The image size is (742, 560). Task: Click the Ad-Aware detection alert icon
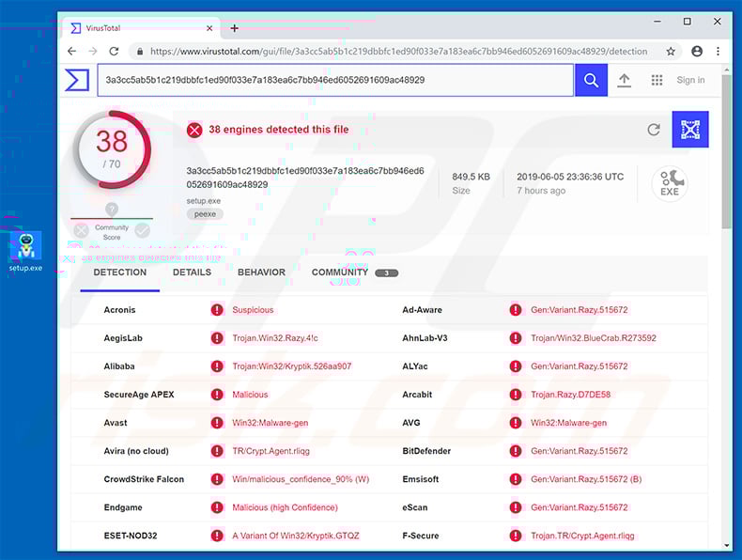(516, 310)
